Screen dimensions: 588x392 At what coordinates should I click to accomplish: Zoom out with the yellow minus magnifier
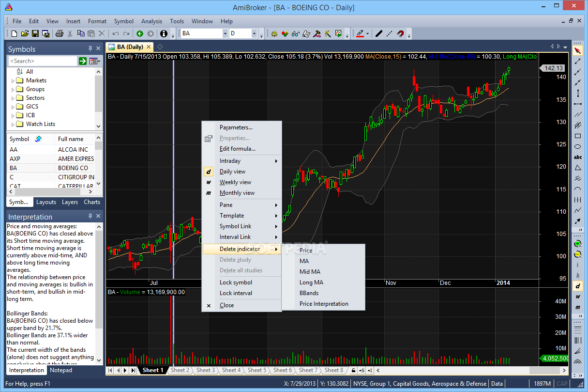pyautogui.click(x=577, y=254)
